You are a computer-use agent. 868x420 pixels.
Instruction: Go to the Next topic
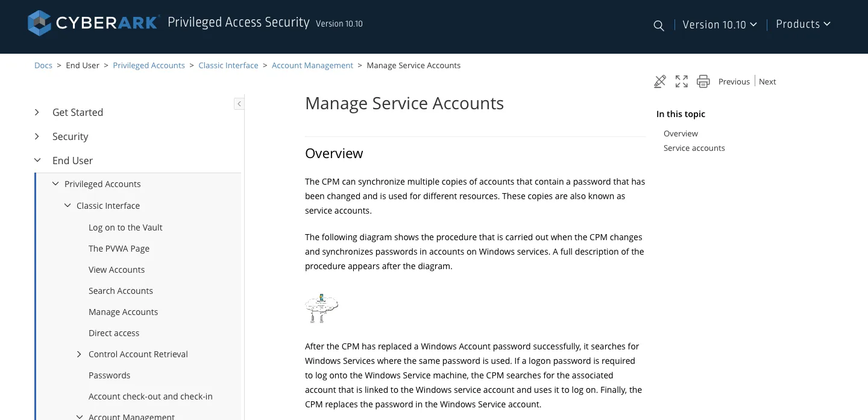(767, 81)
